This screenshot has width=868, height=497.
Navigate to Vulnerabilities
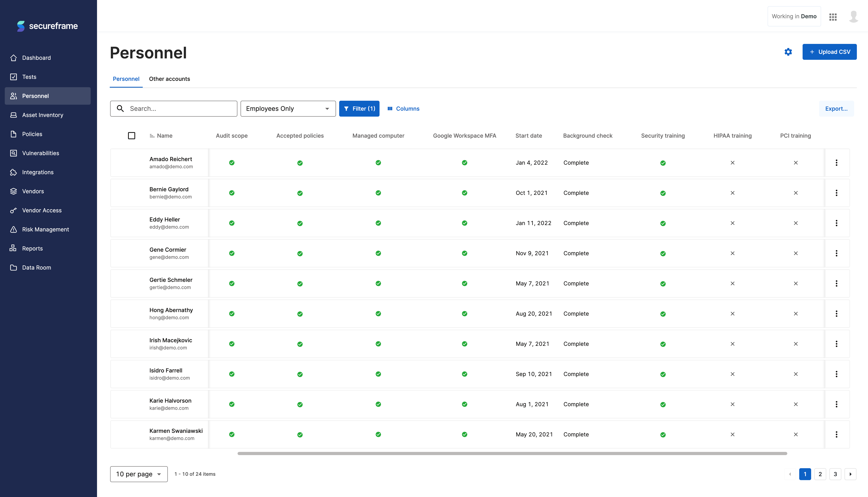pos(40,153)
